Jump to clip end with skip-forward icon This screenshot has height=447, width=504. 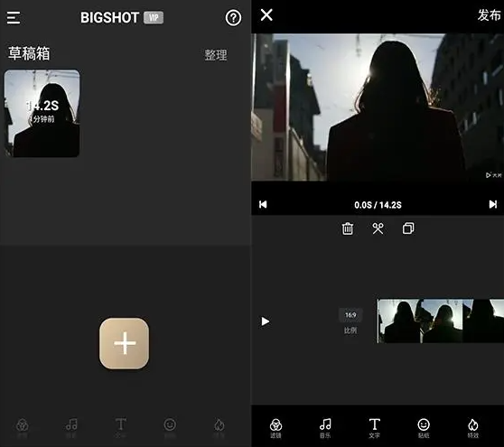[x=493, y=204]
